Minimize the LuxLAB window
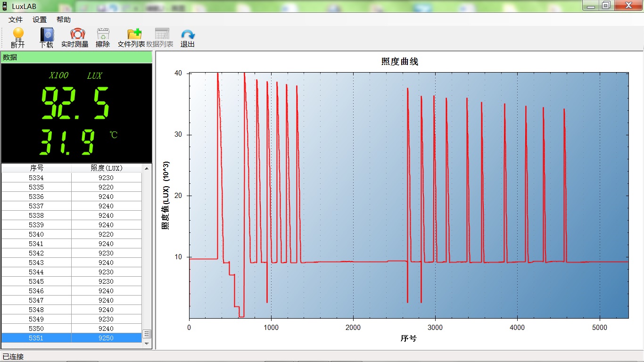The image size is (644, 362). 591,5
